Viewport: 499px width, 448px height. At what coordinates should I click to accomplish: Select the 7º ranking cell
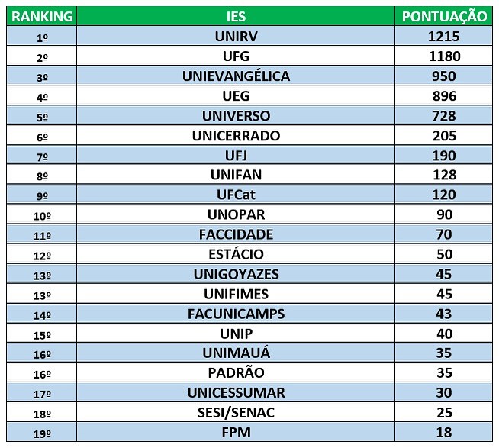tap(42, 155)
